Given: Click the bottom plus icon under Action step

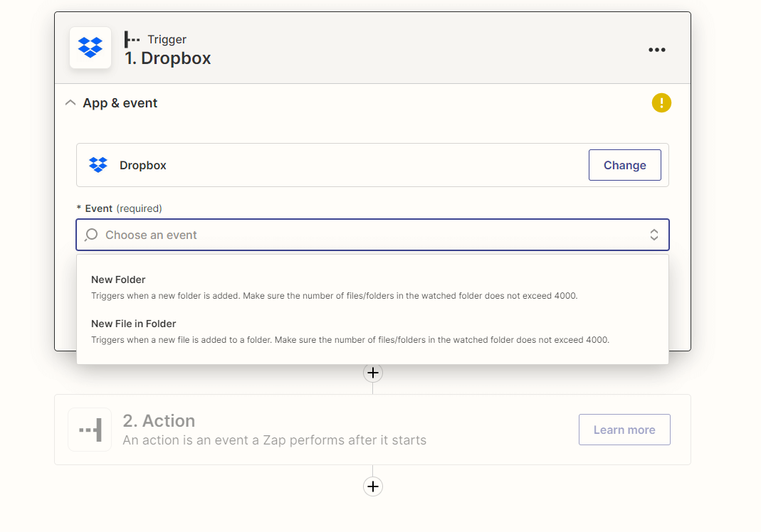Looking at the screenshot, I should [373, 486].
